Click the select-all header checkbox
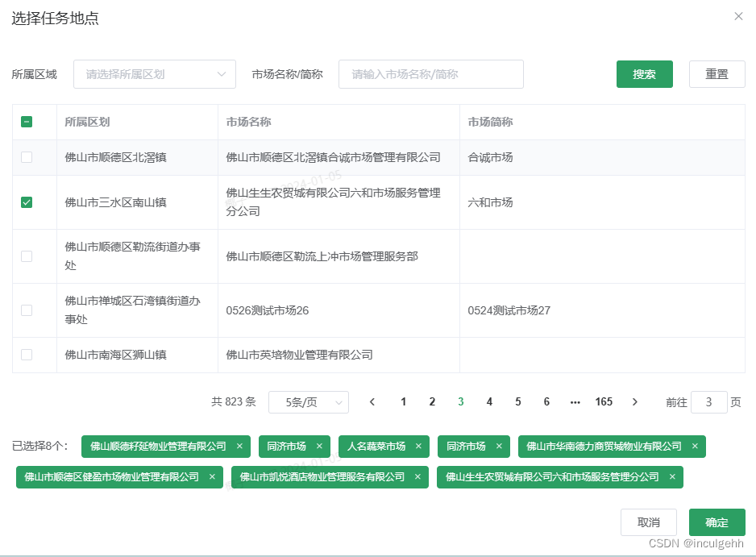 click(24, 122)
